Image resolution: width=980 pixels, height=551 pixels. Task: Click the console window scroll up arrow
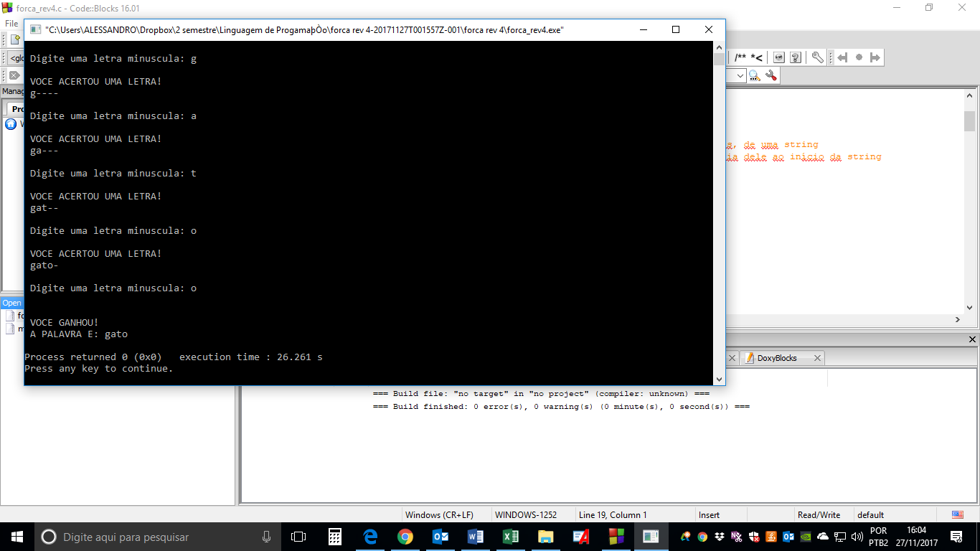click(719, 47)
